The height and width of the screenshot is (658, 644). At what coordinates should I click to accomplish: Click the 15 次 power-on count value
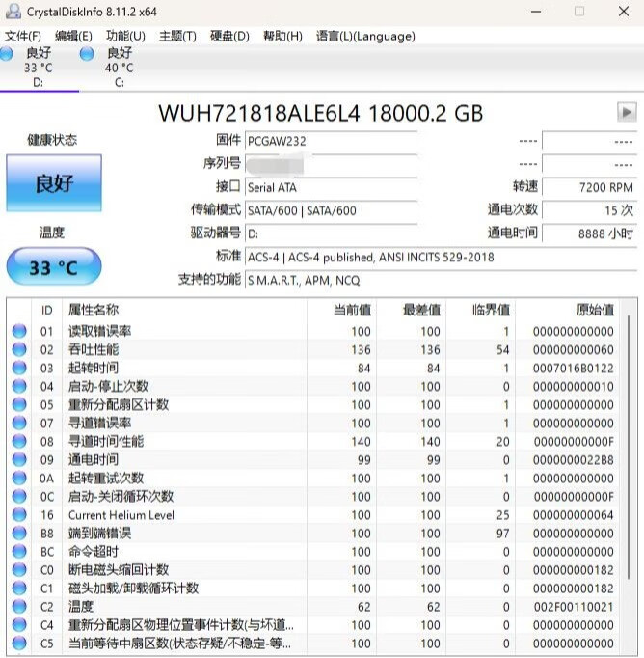pyautogui.click(x=589, y=210)
